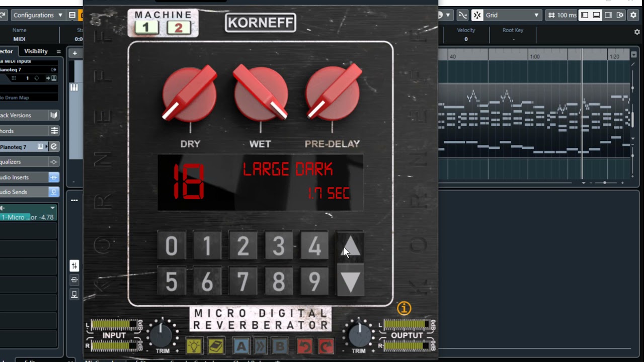
Task: Expand the Audio Inserts section
Action: (30, 177)
